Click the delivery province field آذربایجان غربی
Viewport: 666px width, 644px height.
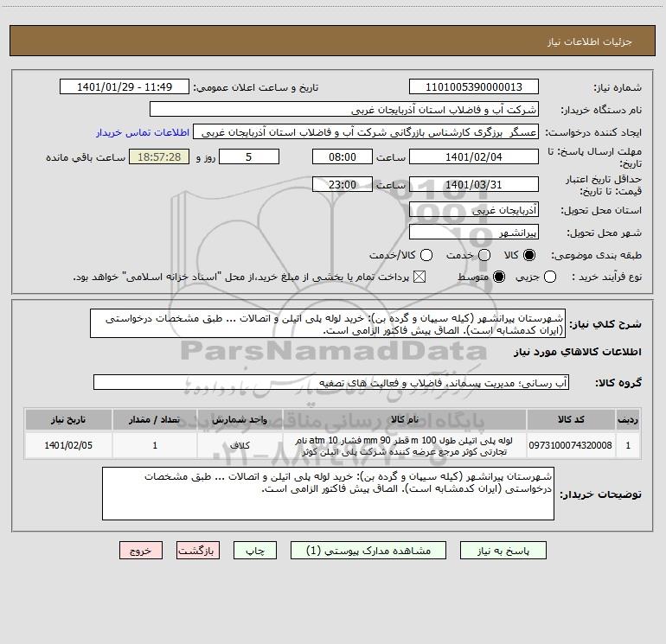click(474, 210)
